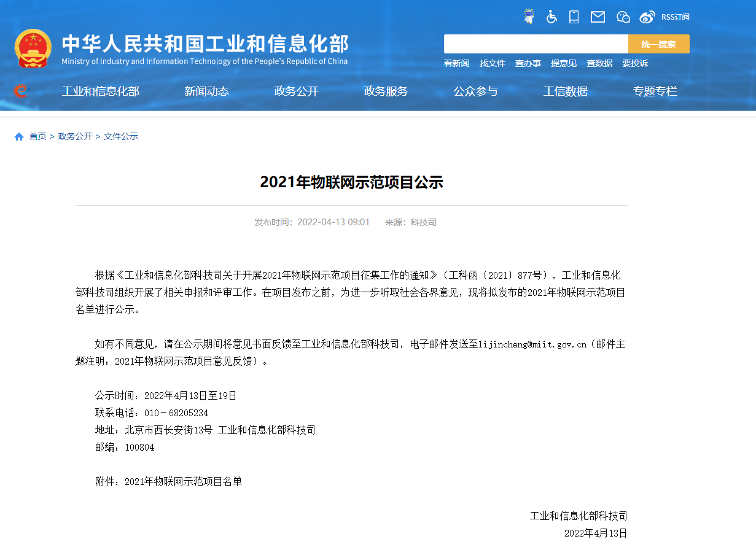Click the national emblem logo
Screen dimensions: 756x539
coord(33,48)
